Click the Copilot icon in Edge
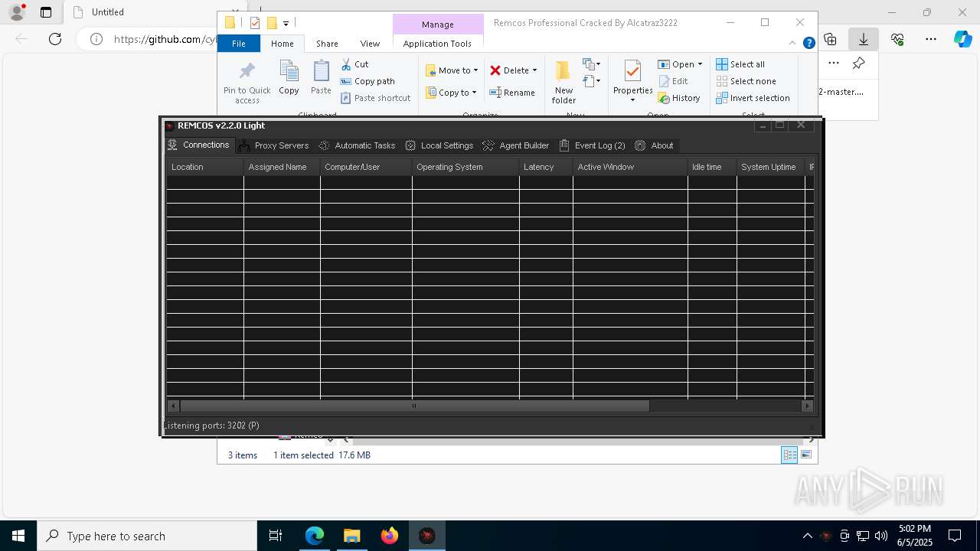Viewport: 980px width, 551px height. point(963,39)
